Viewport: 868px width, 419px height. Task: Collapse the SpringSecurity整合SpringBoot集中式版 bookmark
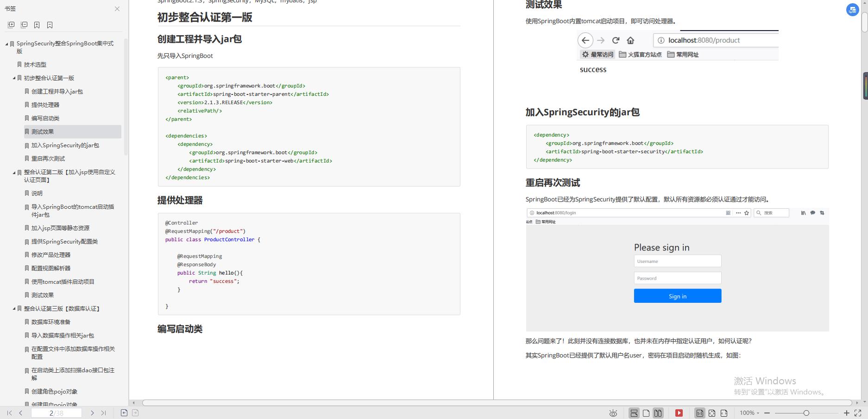(7, 44)
